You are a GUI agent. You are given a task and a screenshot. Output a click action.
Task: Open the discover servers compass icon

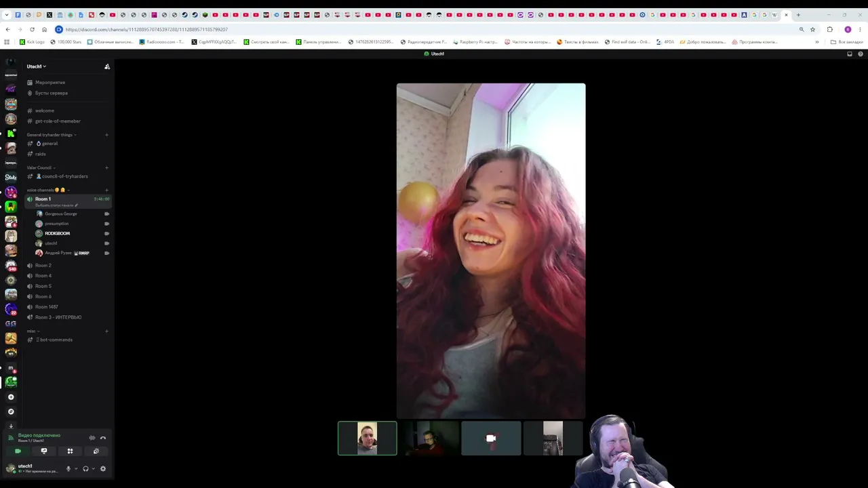11,411
